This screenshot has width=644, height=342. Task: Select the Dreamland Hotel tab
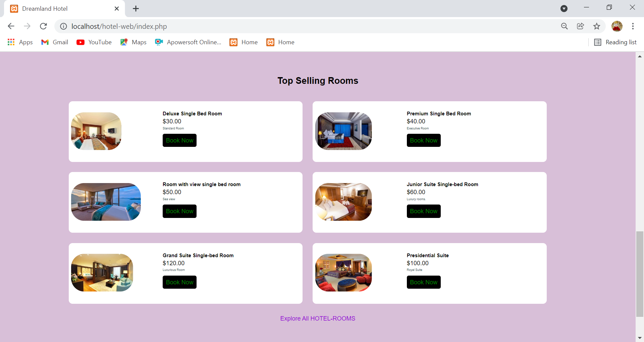(x=60, y=8)
